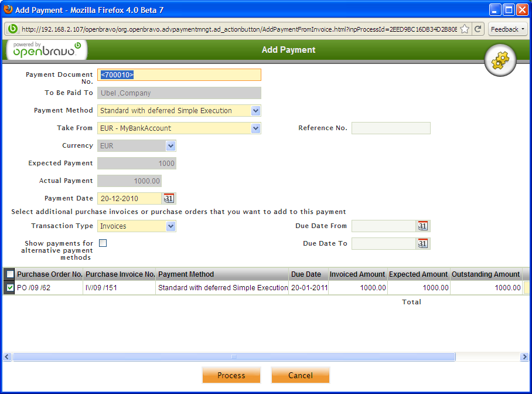Click the row's payment method cell

click(222, 288)
